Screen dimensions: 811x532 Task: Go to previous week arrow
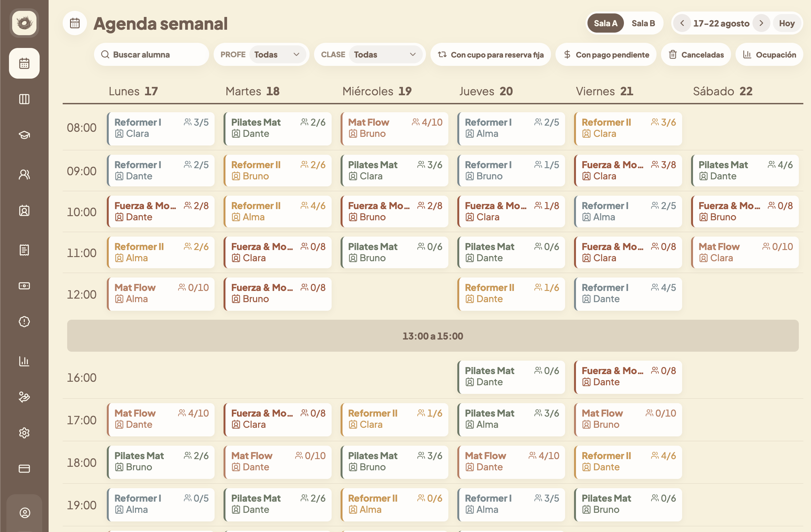682,23
